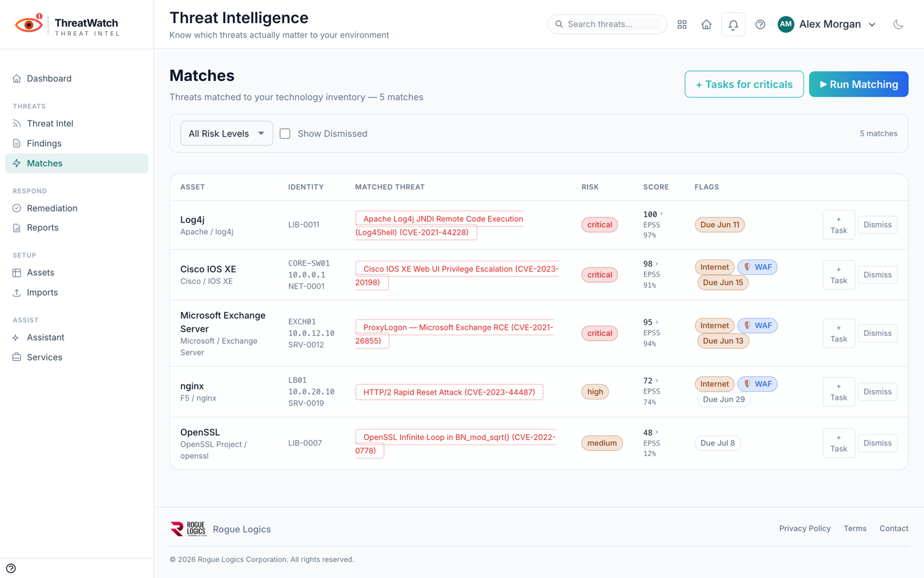Click Tasks for criticals button
The height and width of the screenshot is (578, 924).
click(x=744, y=84)
